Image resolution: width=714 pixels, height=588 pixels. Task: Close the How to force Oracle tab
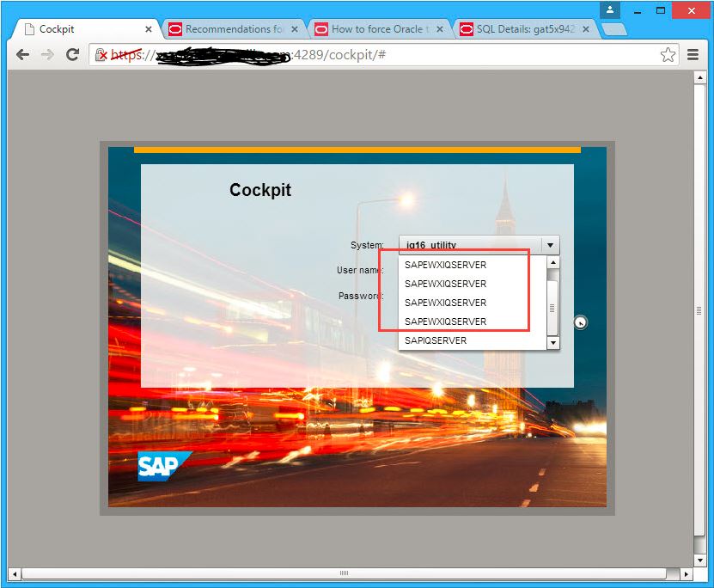pos(440,29)
